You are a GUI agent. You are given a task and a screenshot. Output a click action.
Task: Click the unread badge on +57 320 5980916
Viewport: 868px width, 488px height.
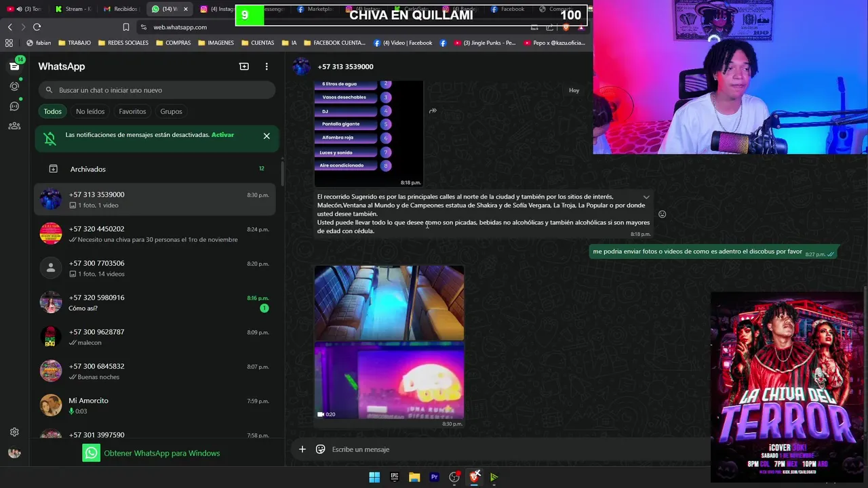[x=264, y=308]
